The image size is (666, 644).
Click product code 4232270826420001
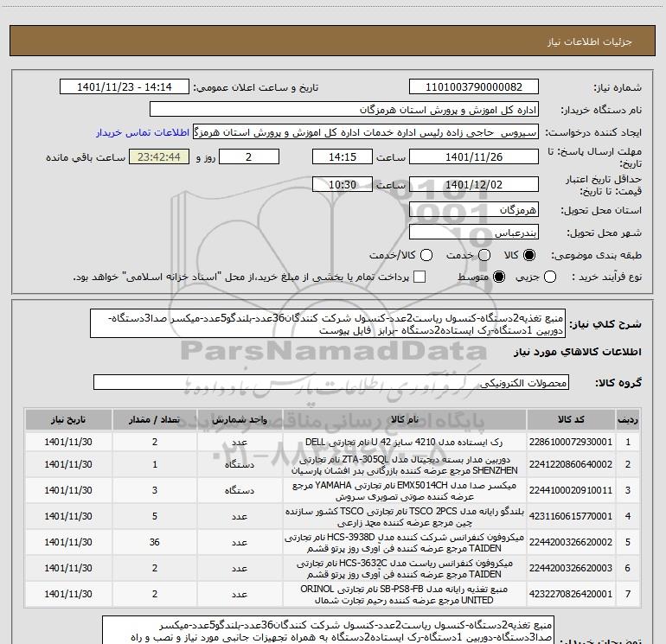coord(571,594)
